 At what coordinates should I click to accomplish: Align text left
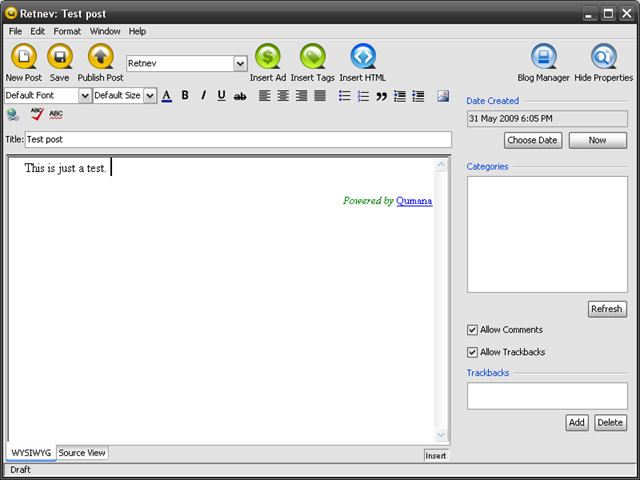pos(264,96)
